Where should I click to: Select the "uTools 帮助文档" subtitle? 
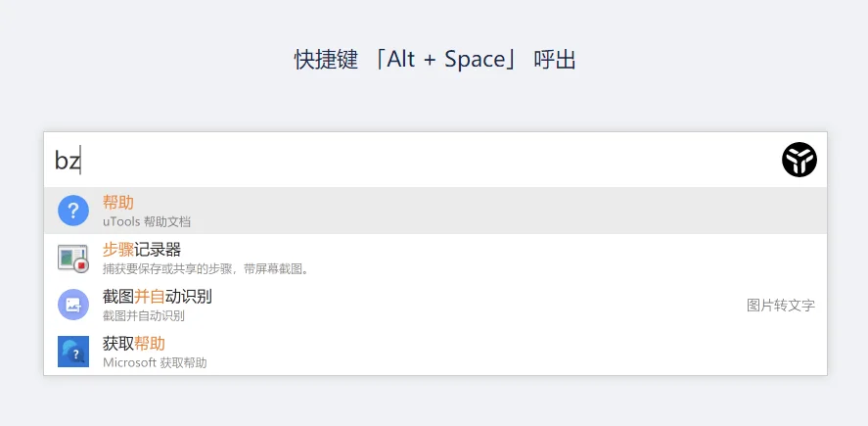click(147, 222)
